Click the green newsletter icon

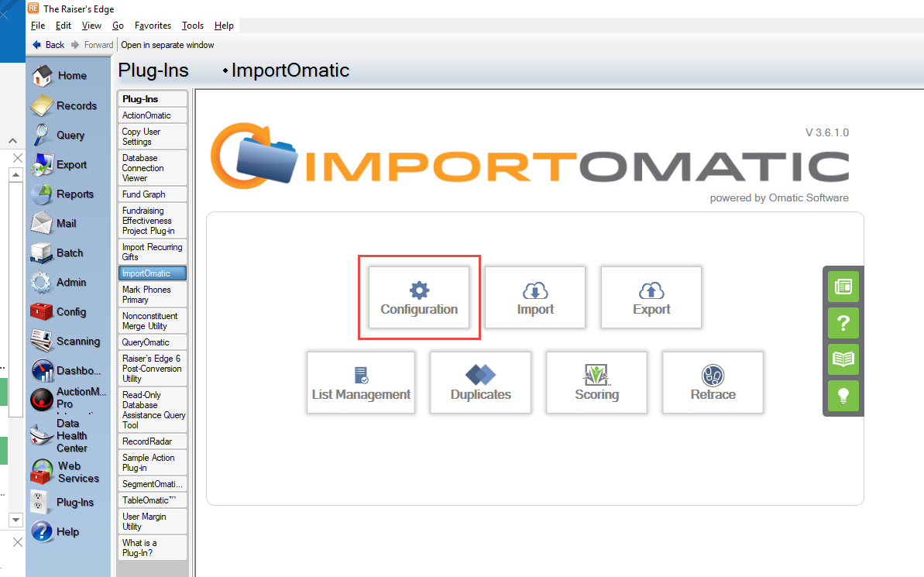843,287
